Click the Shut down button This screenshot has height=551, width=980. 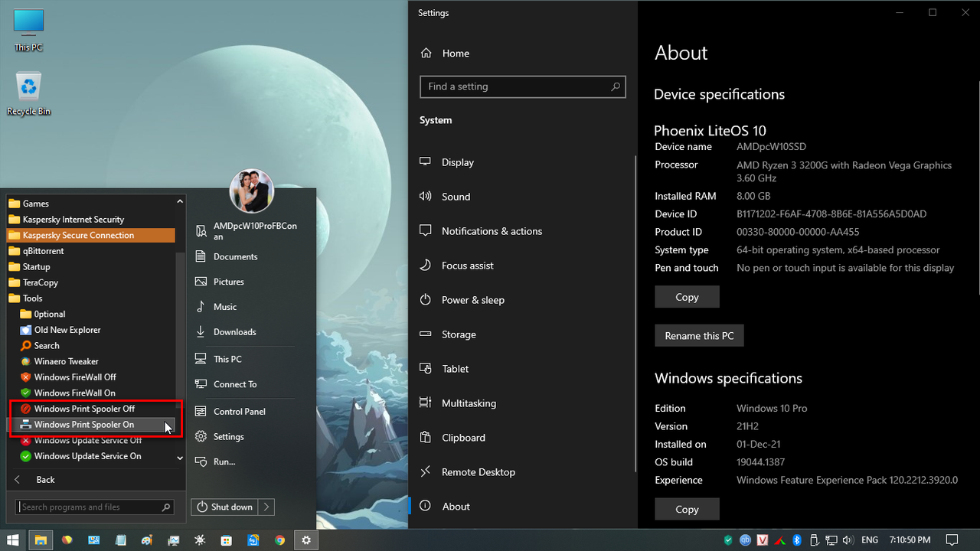225,507
